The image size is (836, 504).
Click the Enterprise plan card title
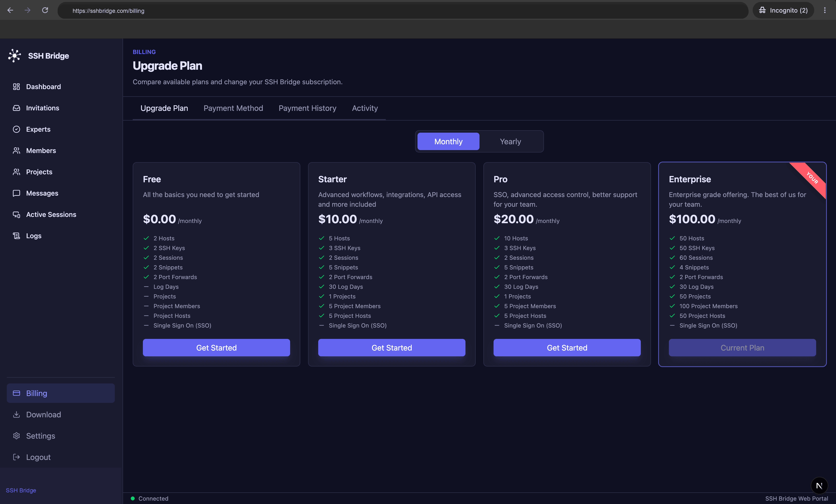pyautogui.click(x=690, y=179)
